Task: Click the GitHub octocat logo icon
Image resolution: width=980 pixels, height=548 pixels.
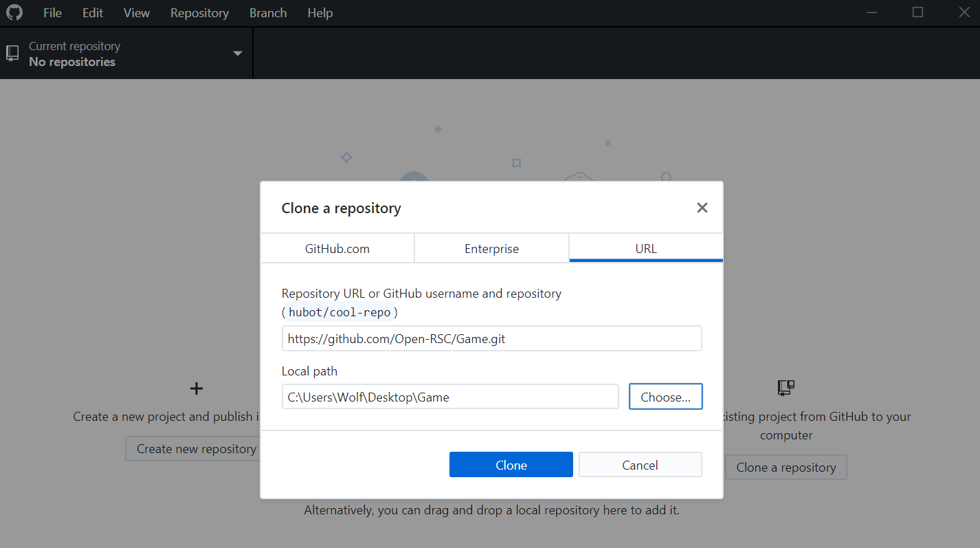Action: coord(14,12)
